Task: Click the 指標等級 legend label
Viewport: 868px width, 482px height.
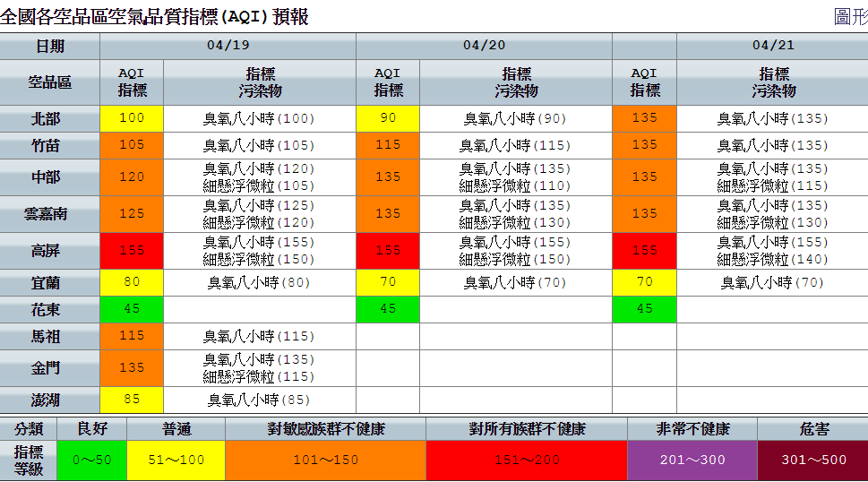Action: pos(29,460)
